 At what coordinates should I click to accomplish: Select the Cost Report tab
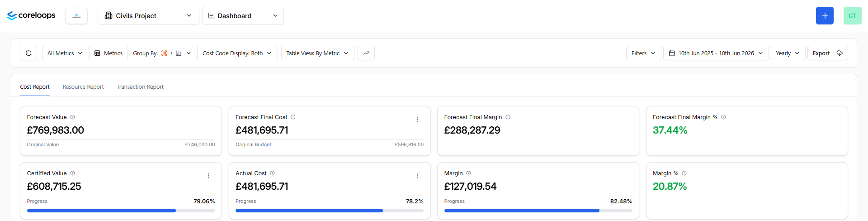(x=35, y=87)
